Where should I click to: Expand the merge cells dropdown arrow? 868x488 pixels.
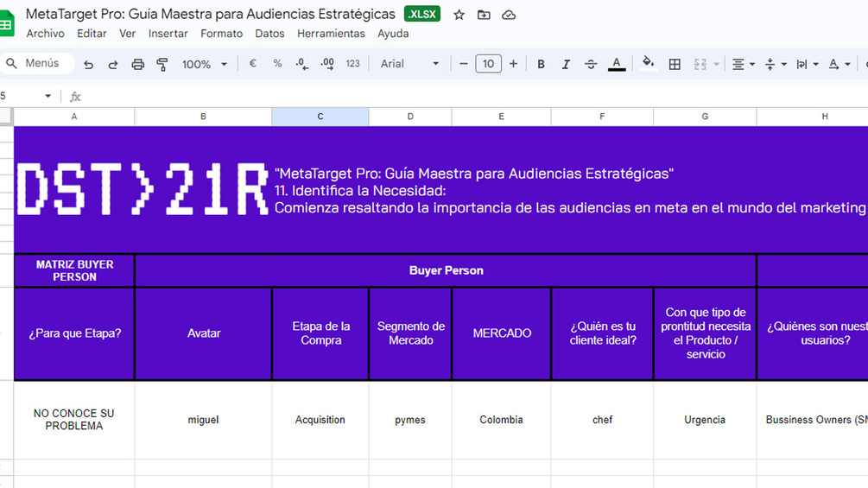716,64
